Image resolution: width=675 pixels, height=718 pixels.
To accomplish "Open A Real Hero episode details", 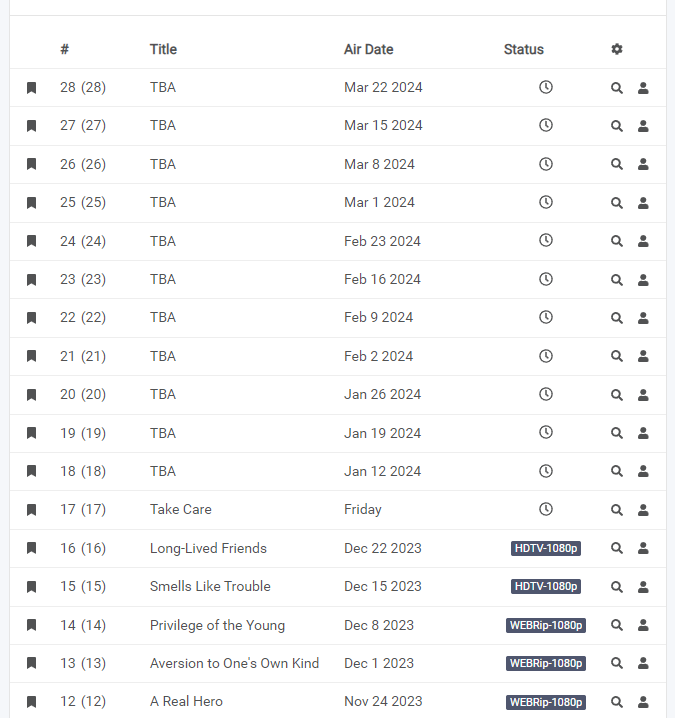I will 186,701.
